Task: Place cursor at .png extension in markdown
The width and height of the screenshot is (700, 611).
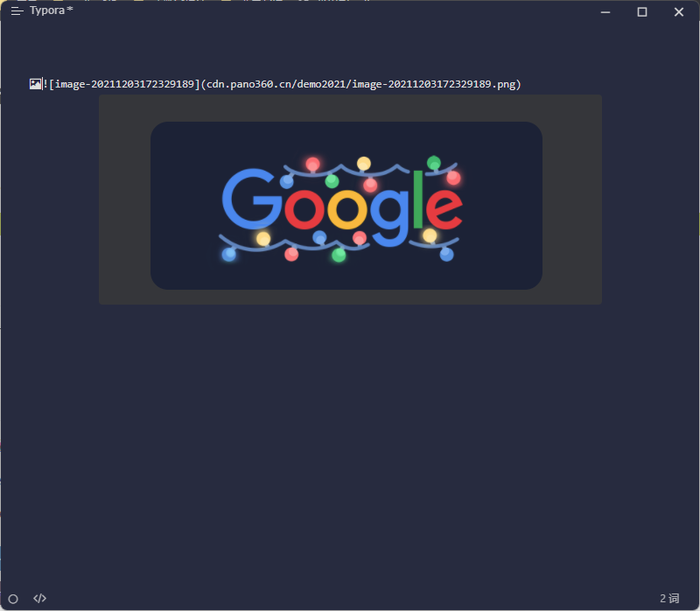Action: click(507, 84)
